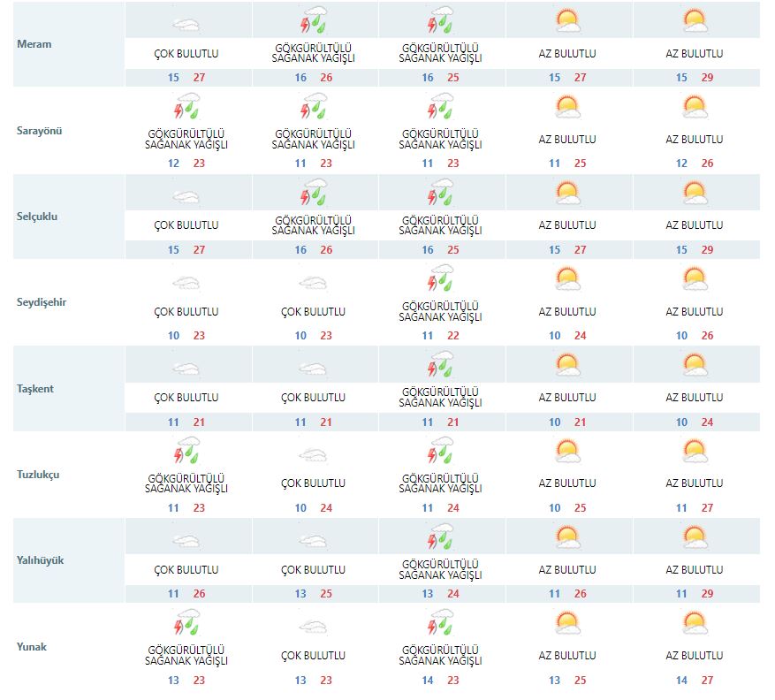Click the Taşkent district name
Viewport: 775px width, 700px height.
click(36, 389)
